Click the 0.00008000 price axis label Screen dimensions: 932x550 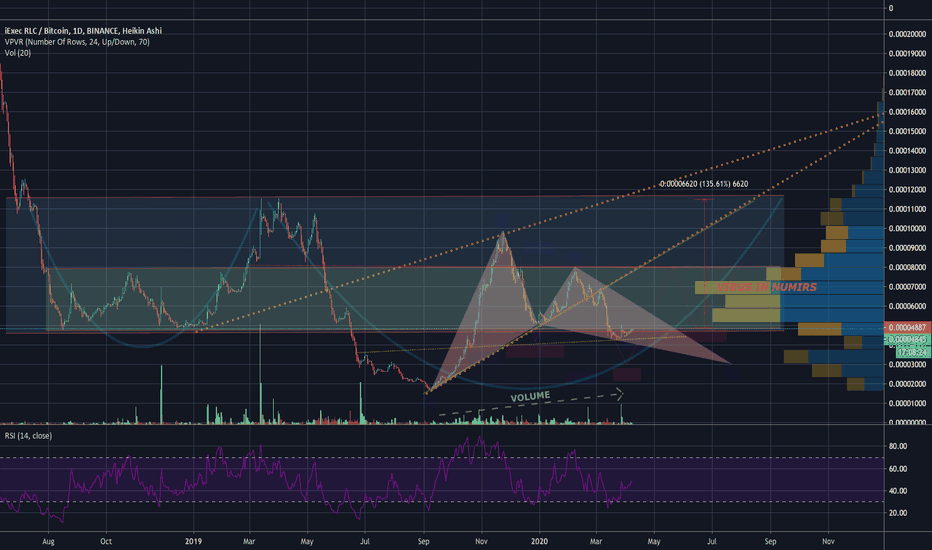tap(907, 268)
